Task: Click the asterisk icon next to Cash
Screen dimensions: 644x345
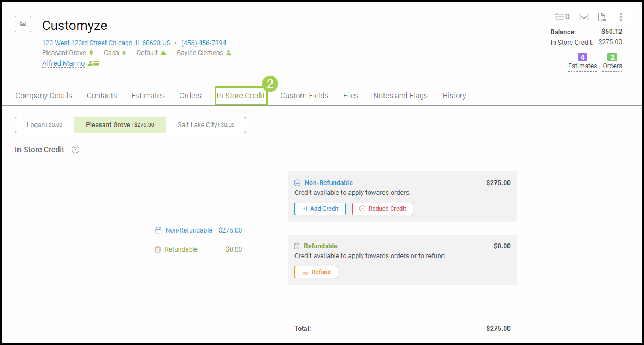Action: click(123, 53)
